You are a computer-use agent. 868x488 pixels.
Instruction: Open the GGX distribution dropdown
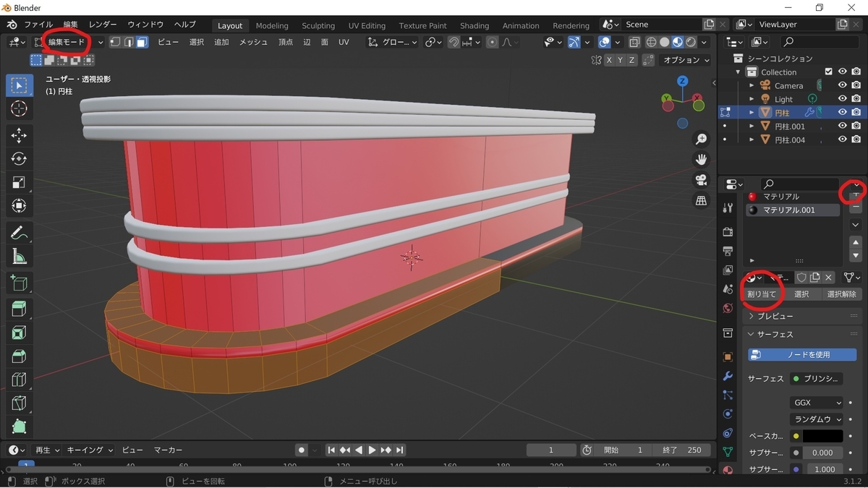[x=817, y=403]
